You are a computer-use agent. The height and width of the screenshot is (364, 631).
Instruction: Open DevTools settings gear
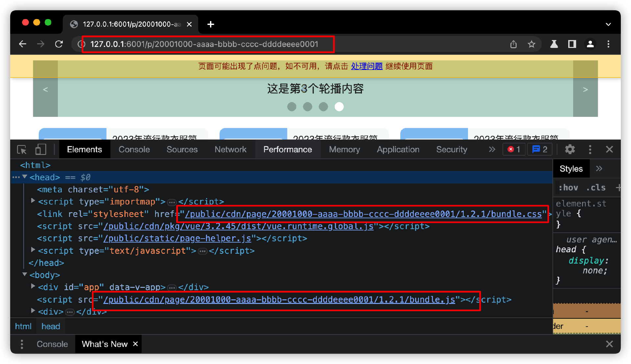pos(570,150)
